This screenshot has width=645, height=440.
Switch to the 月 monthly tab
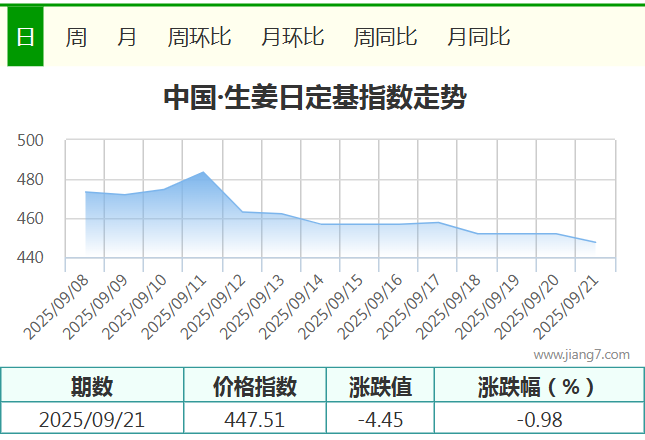pyautogui.click(x=127, y=37)
